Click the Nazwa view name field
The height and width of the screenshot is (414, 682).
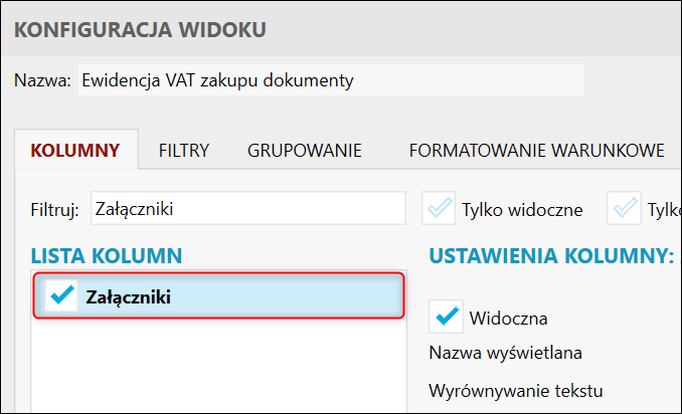tap(330, 80)
